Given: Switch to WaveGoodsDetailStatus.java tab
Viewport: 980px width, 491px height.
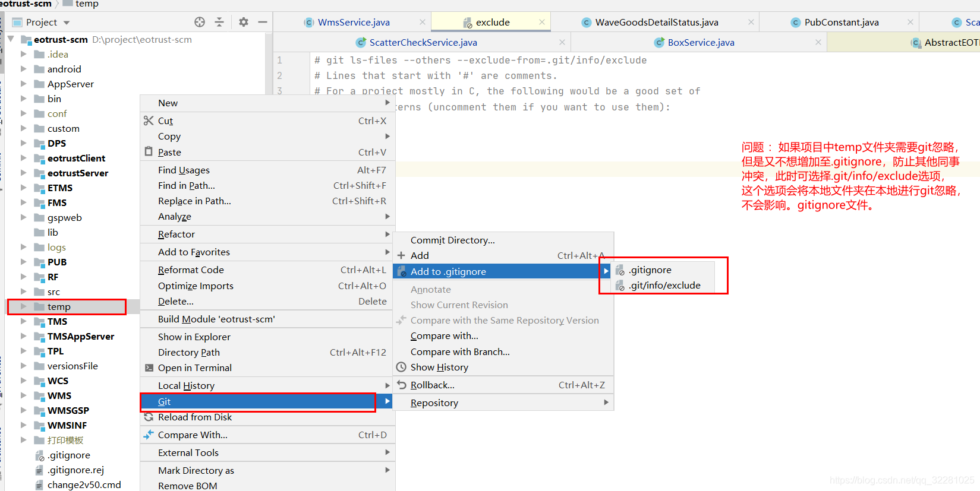Looking at the screenshot, I should pos(657,22).
